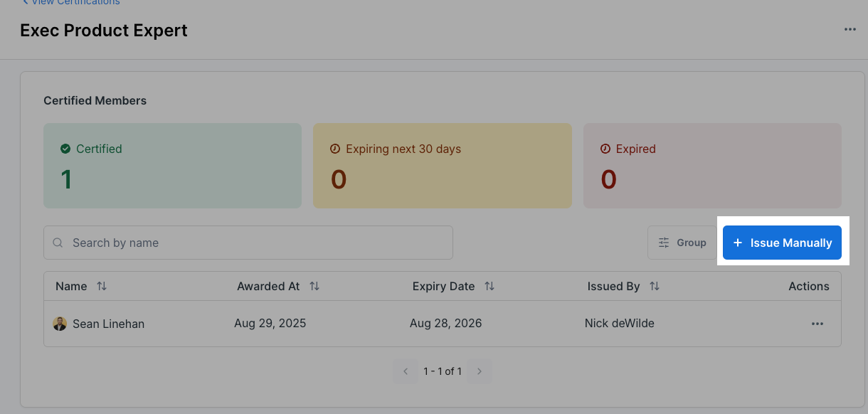
Task: Go to next page arrow
Action: click(480, 371)
